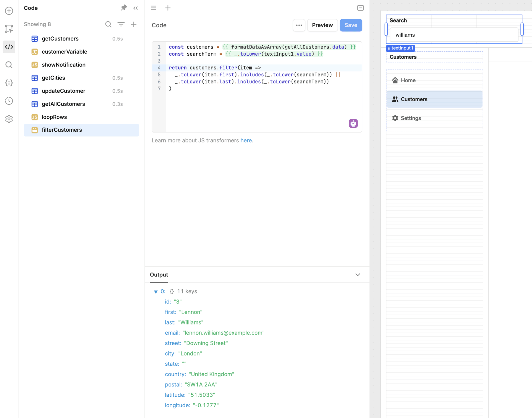Open the JS transformers 'here' link
Image resolution: width=532 pixels, height=418 pixels.
246,141
